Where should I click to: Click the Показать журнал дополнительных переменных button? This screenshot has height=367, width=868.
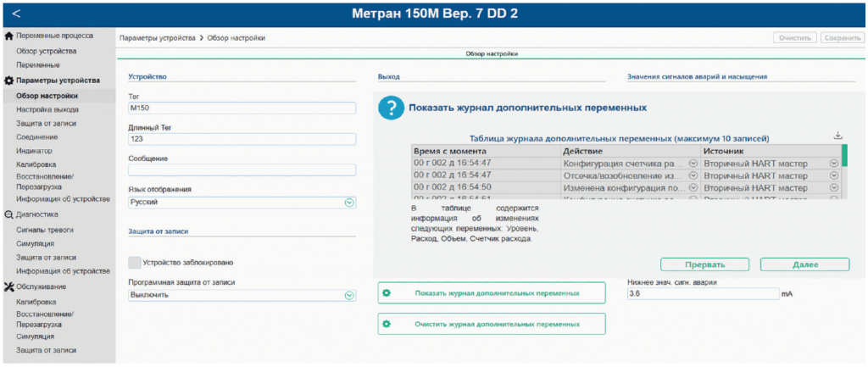click(x=492, y=292)
